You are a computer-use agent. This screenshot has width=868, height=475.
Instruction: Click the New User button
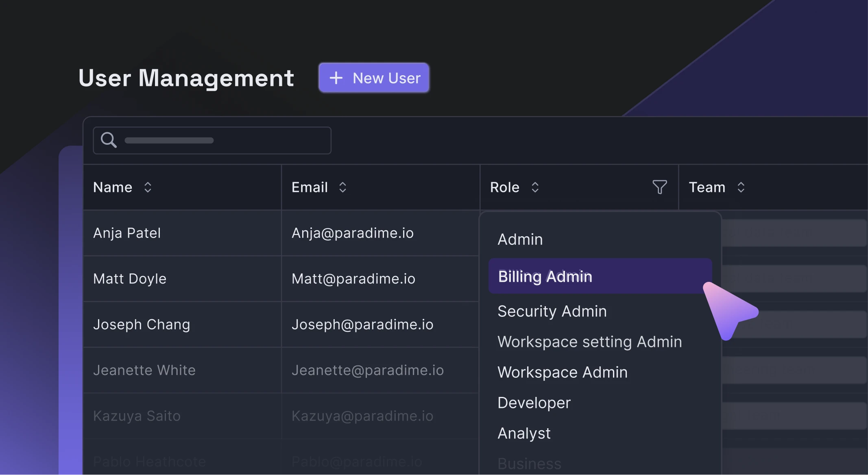click(x=374, y=78)
